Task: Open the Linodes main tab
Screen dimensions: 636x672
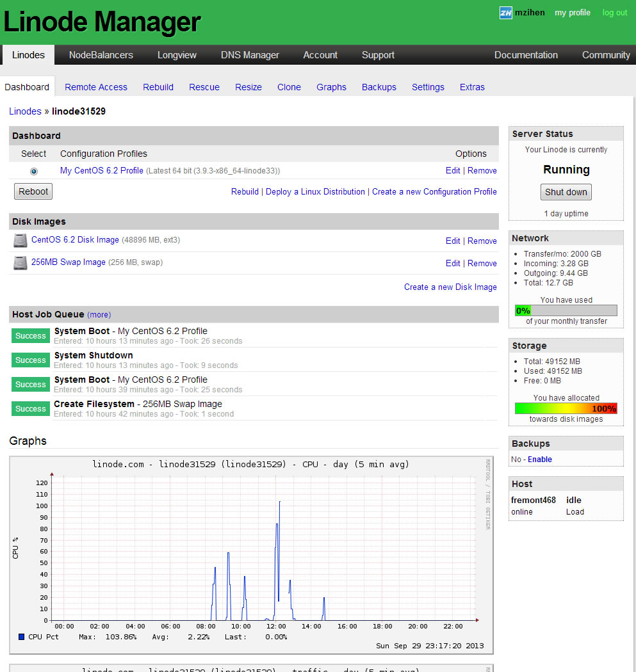Action: click(28, 55)
